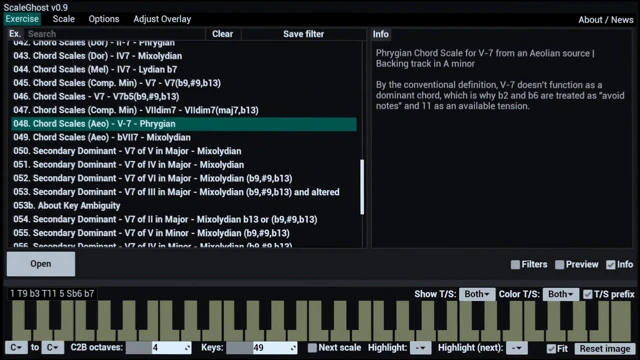
Task: Toggle the Fit checkbox
Action: 551,349
